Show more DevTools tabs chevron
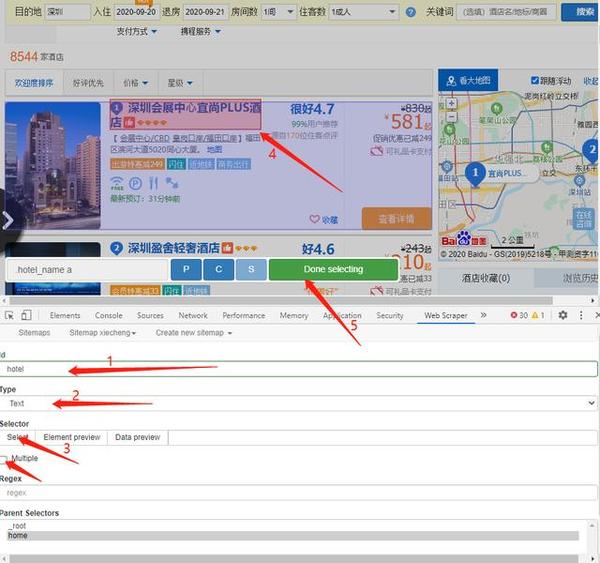This screenshot has height=563, width=600. pyautogui.click(x=483, y=315)
